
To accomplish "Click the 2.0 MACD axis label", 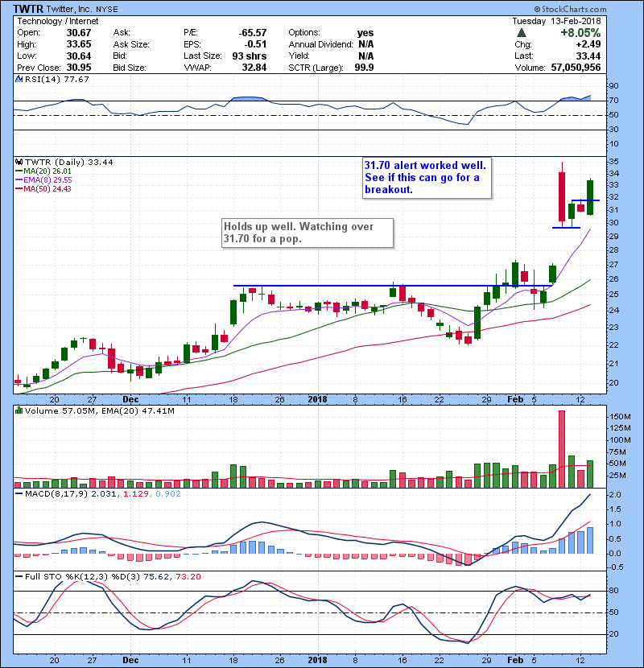I will 616,495.
